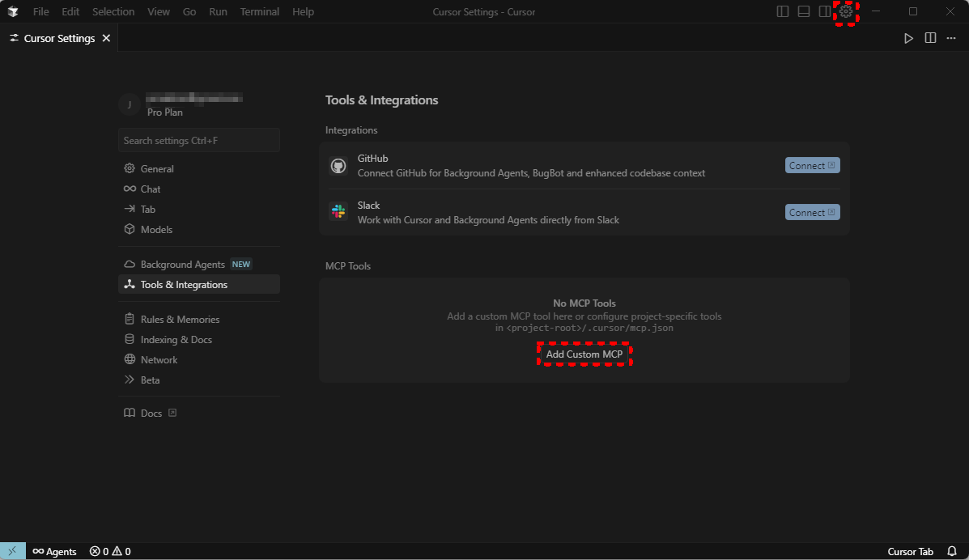
Task: Open Models settings section
Action: 199,229
